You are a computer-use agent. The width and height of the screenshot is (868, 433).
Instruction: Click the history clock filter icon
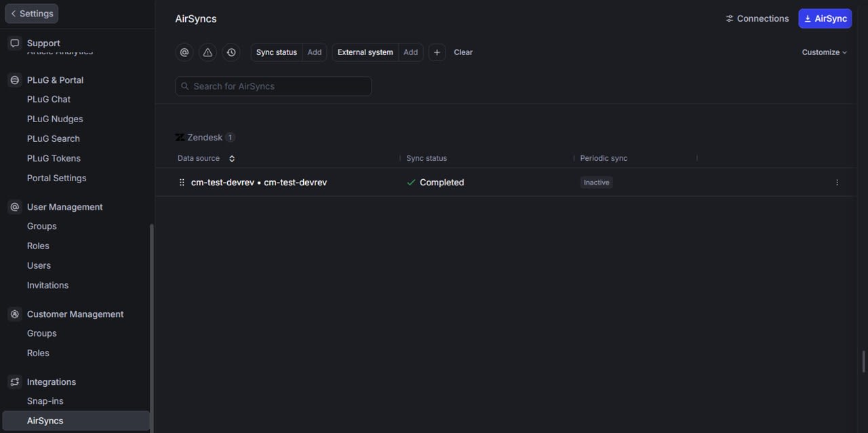tap(231, 52)
